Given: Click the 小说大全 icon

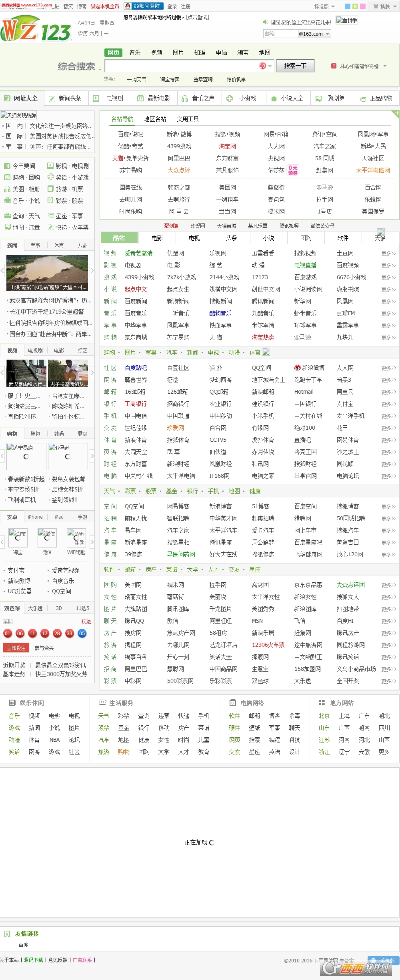Looking at the screenshot, I should 274,99.
